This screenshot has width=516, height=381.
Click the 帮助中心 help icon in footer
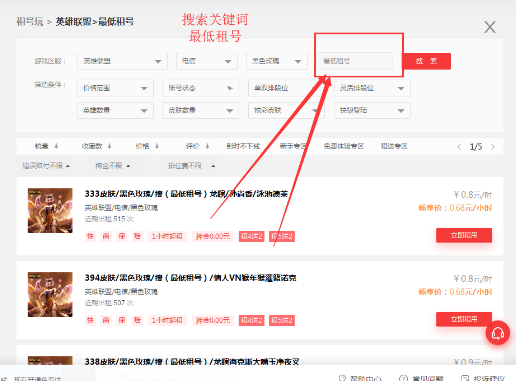[342, 378]
